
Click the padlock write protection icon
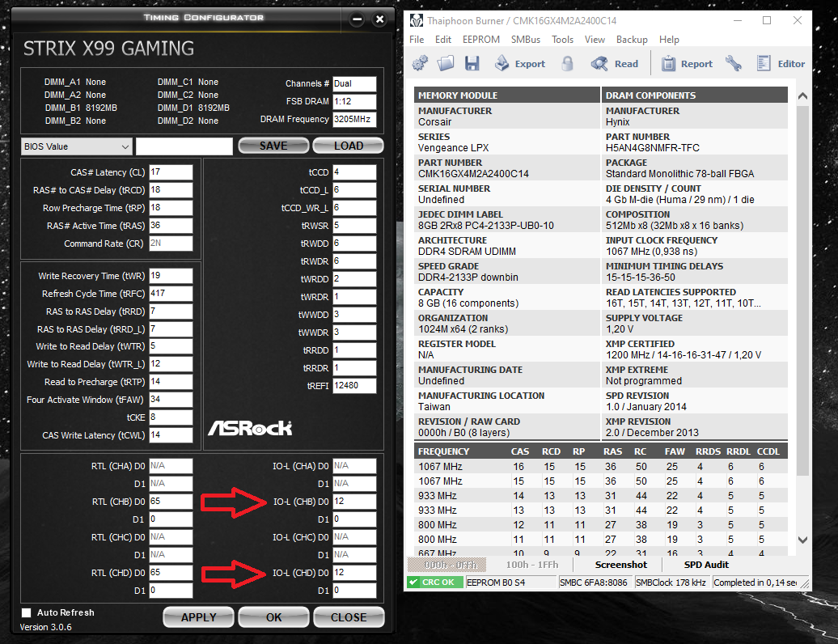click(x=568, y=64)
